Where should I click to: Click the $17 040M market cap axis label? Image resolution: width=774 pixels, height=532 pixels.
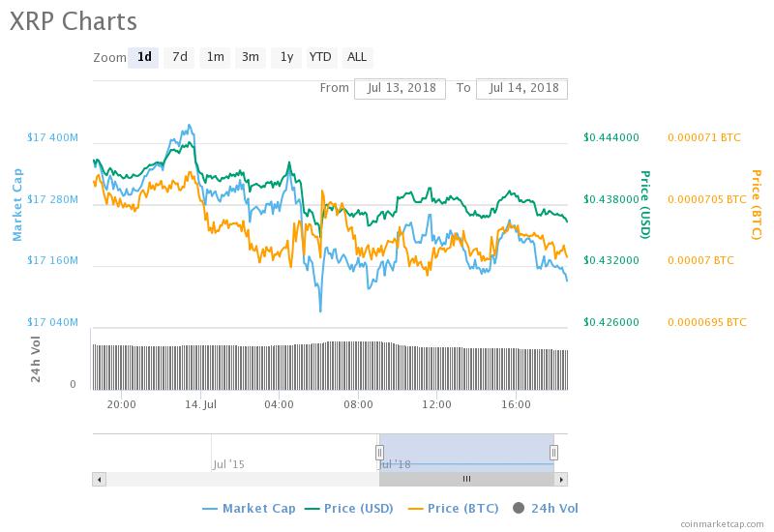coord(52,322)
